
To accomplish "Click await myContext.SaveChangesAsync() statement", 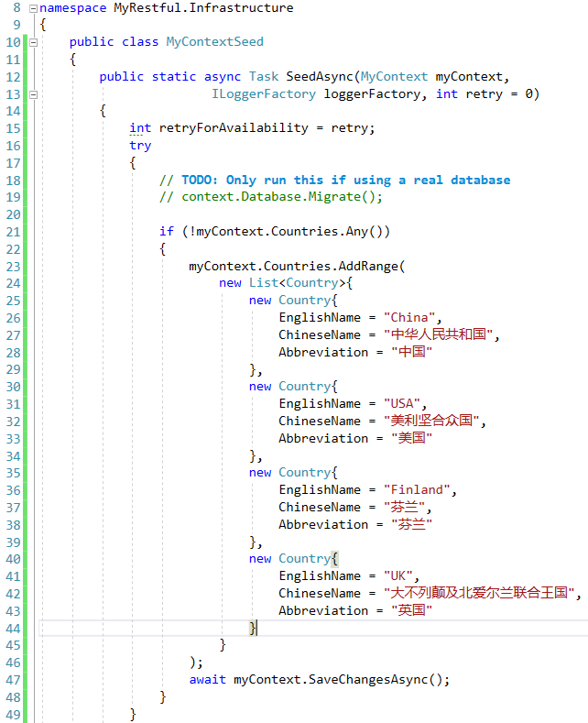I will [x=320, y=680].
